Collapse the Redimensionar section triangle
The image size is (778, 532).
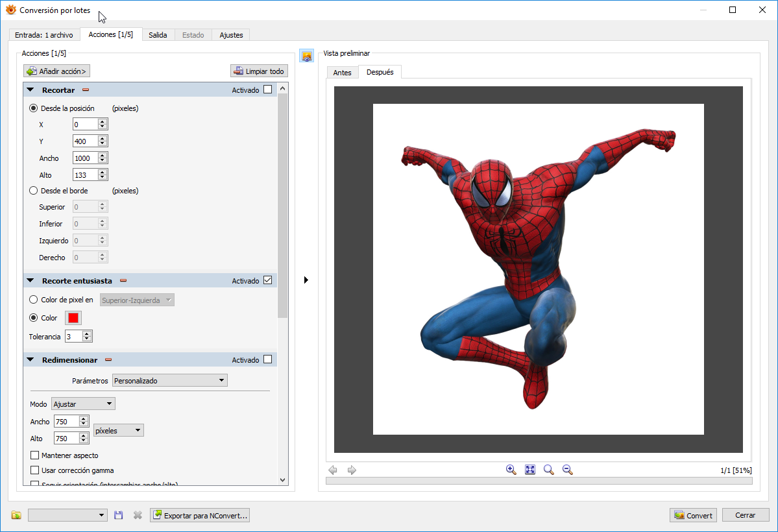click(x=30, y=360)
